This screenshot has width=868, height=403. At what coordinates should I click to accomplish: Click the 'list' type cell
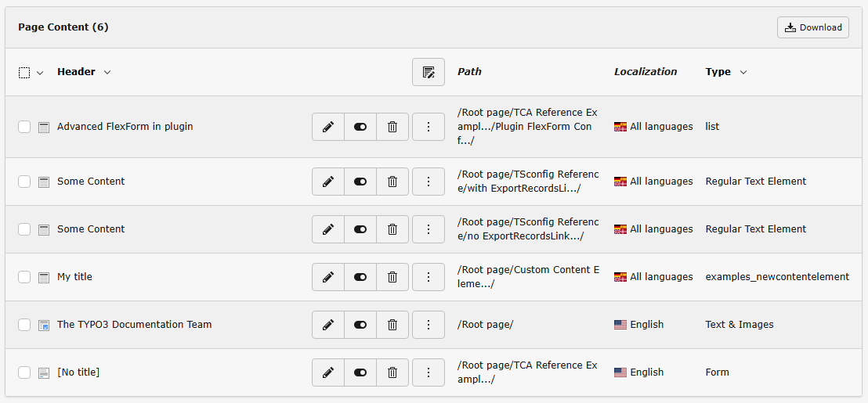(x=712, y=127)
